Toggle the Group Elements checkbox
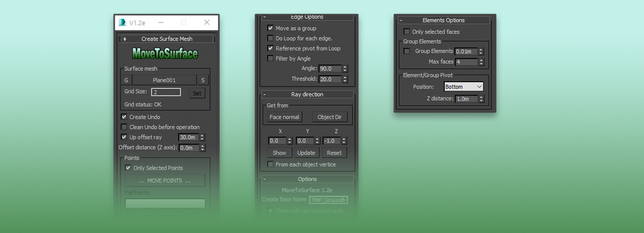Viewport: 644px width, 233px height. coord(407,51)
